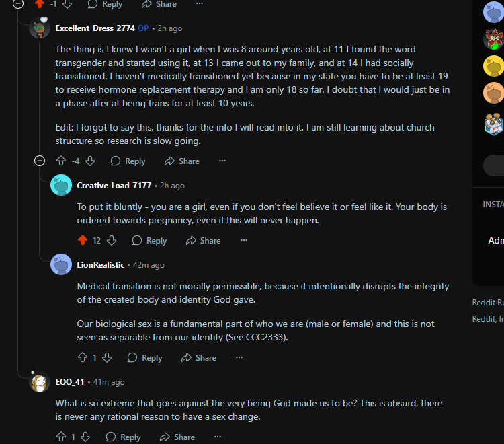Screen dimensions: 504x444
Task: Downvote EOO_41's comment
Action: tap(85, 437)
